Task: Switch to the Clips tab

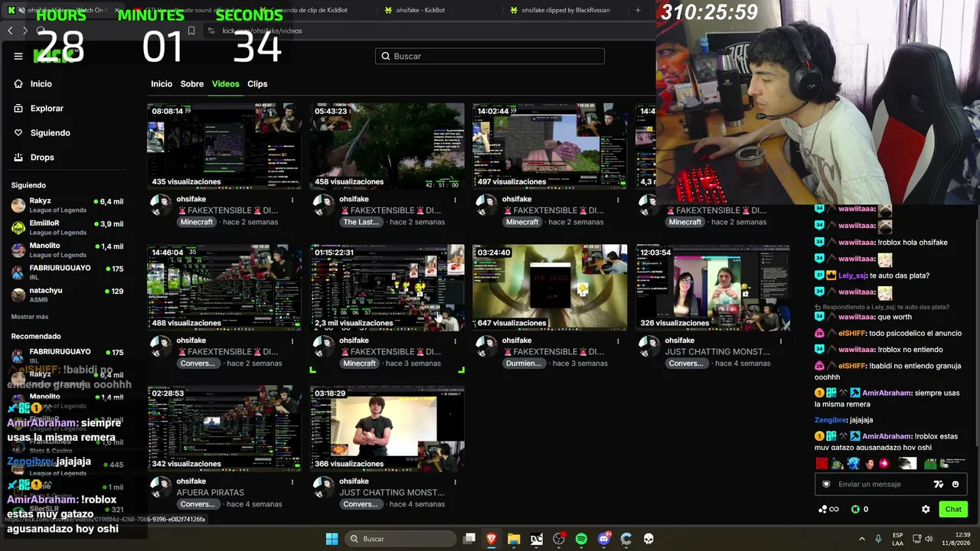Action: 257,83
